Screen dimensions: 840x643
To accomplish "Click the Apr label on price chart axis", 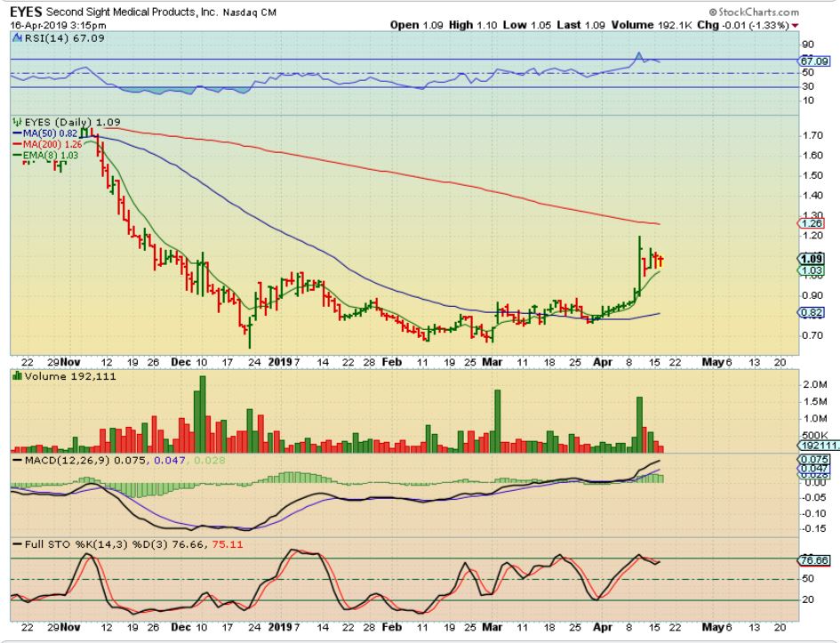I will click(603, 362).
